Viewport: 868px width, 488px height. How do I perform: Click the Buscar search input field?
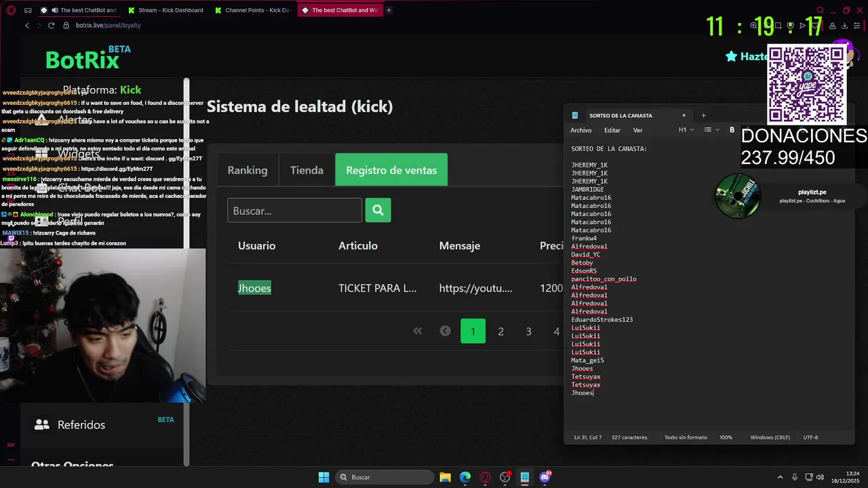(x=294, y=210)
